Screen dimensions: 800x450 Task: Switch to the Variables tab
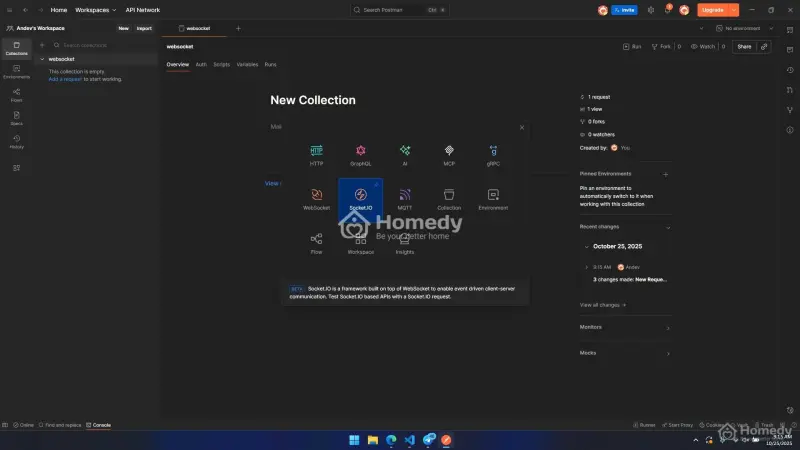(247, 64)
